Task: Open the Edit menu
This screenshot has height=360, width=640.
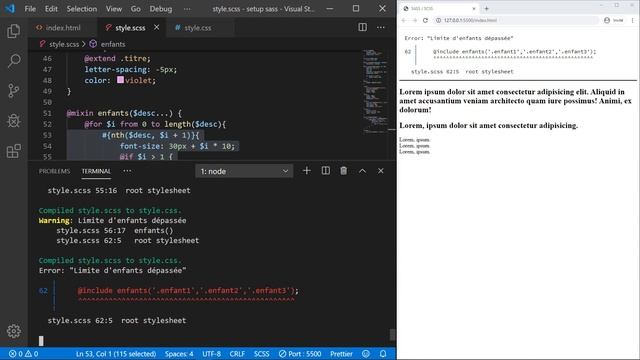Action: pos(51,9)
